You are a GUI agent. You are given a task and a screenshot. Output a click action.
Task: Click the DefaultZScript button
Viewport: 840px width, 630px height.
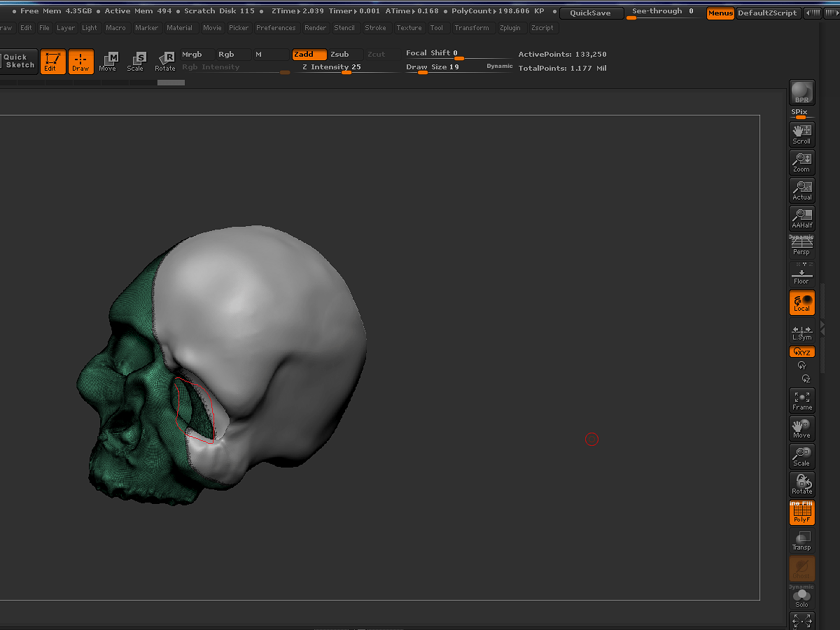coord(767,13)
